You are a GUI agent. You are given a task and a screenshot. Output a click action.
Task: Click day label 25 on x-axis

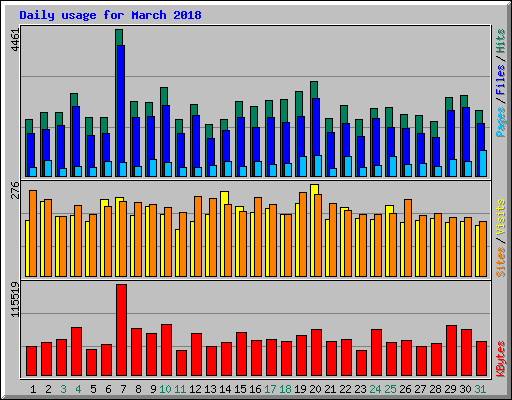pos(390,389)
